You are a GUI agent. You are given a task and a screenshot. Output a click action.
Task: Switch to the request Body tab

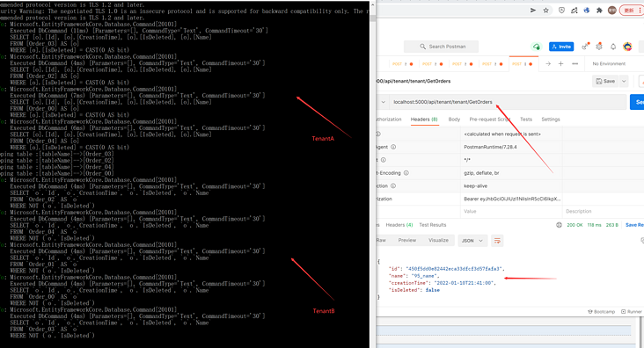click(x=454, y=120)
